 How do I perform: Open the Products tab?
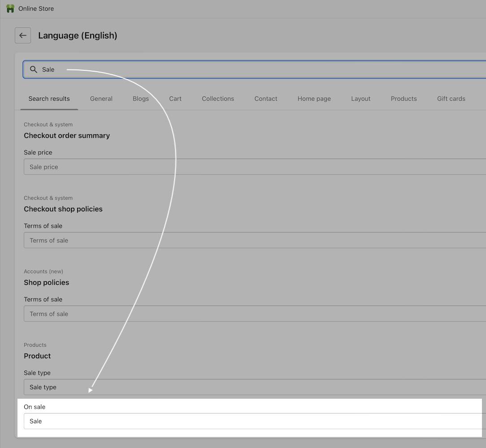(404, 99)
